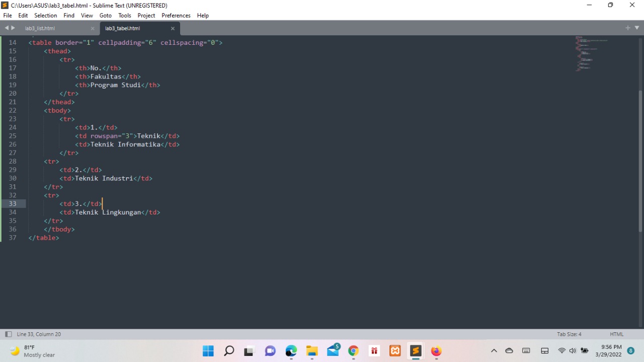Open the touch keyboard tray icon
This screenshot has height=362, width=644.
[x=526, y=351]
